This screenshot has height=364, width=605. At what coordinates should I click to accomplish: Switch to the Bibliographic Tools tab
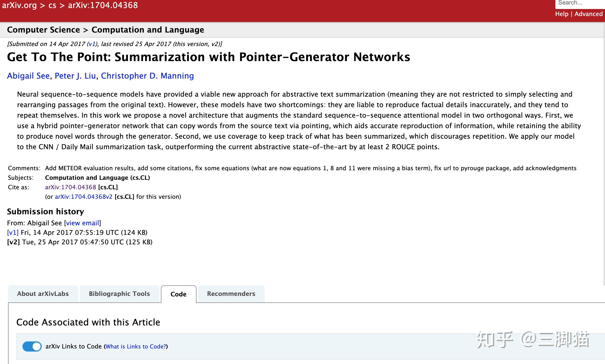coord(119,293)
